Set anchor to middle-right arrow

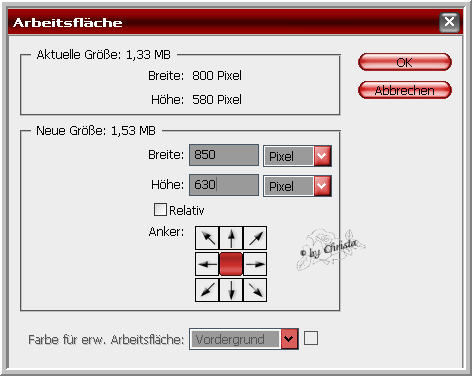pos(255,264)
